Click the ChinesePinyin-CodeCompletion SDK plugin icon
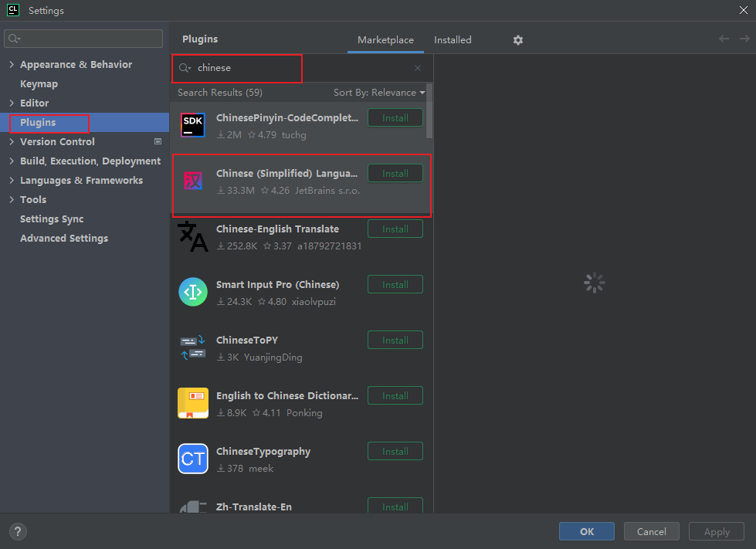The width and height of the screenshot is (756, 549). coord(192,125)
